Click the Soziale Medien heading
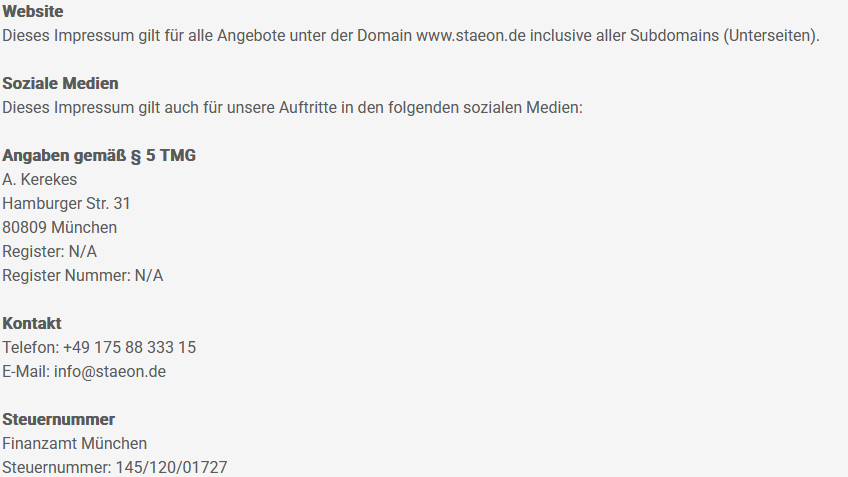 (x=60, y=83)
